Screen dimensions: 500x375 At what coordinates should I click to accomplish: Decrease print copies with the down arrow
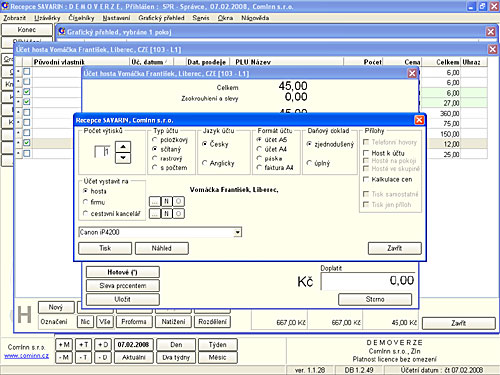coord(123,158)
